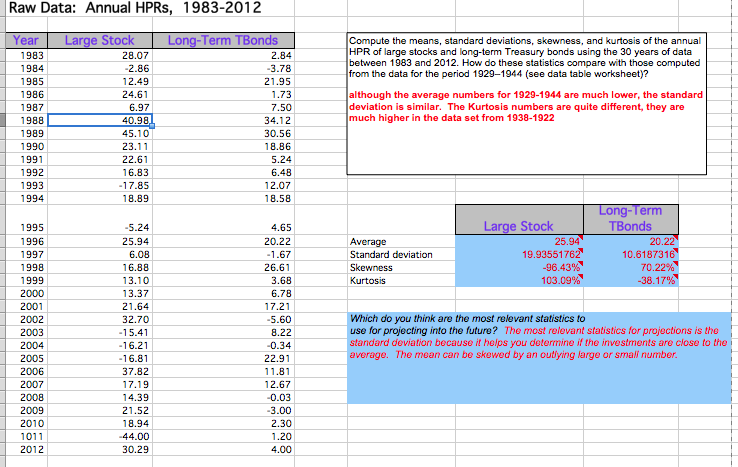
Task: Click the -38.17% kurtosis cell
Action: pyautogui.click(x=631, y=281)
